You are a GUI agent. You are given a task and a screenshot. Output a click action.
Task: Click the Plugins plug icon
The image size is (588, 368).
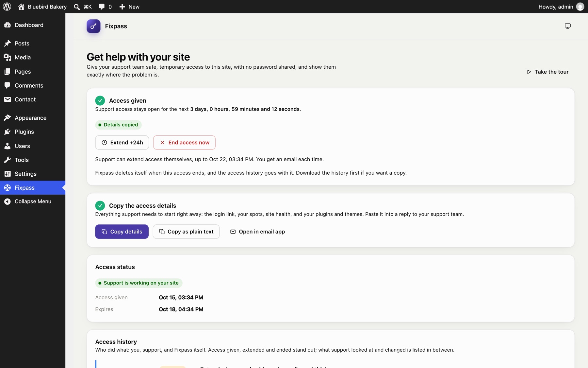click(8, 131)
